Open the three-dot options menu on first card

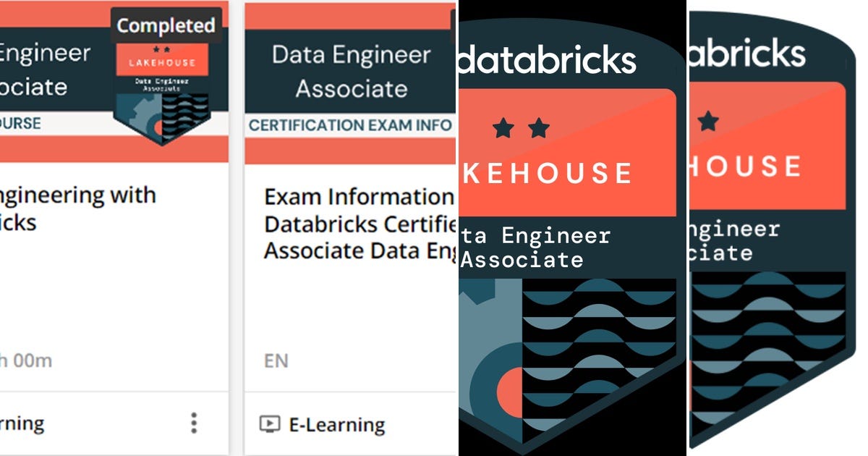tap(193, 423)
